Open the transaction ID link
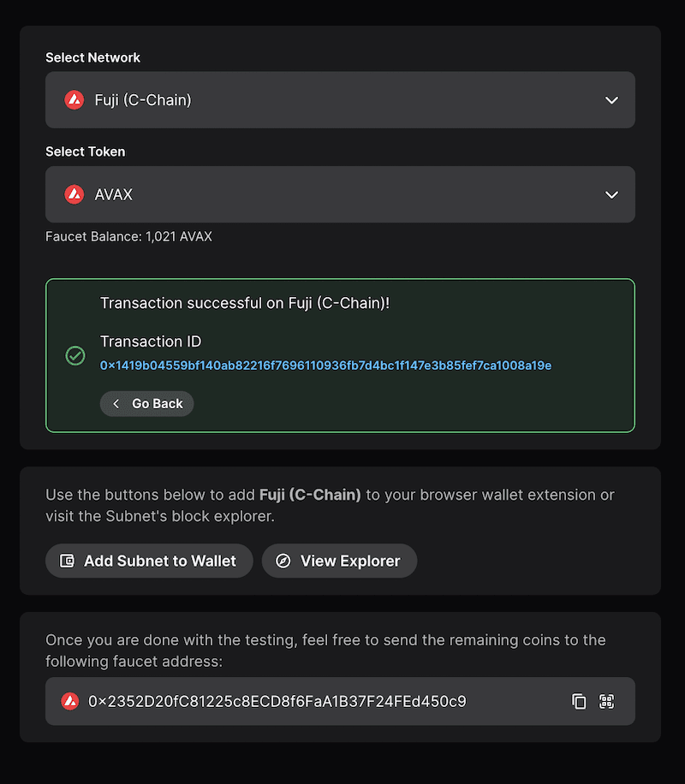The height and width of the screenshot is (784, 685). 324,365
